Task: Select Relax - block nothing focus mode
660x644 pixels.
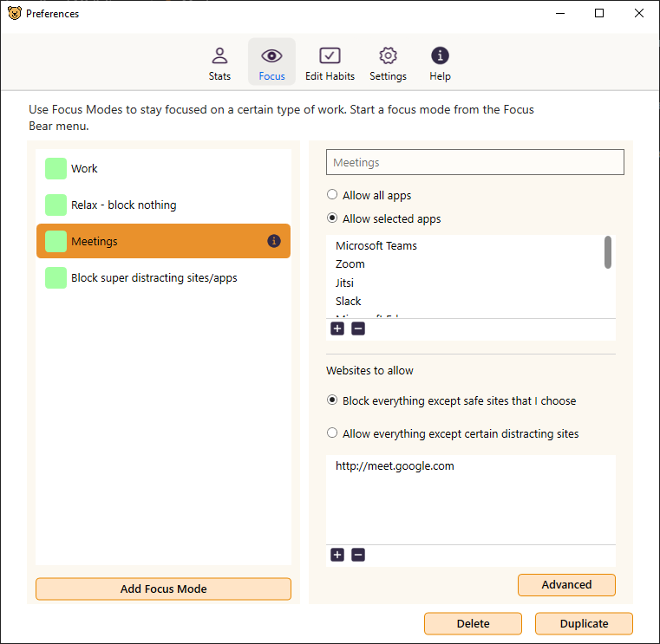Action: 123,205
